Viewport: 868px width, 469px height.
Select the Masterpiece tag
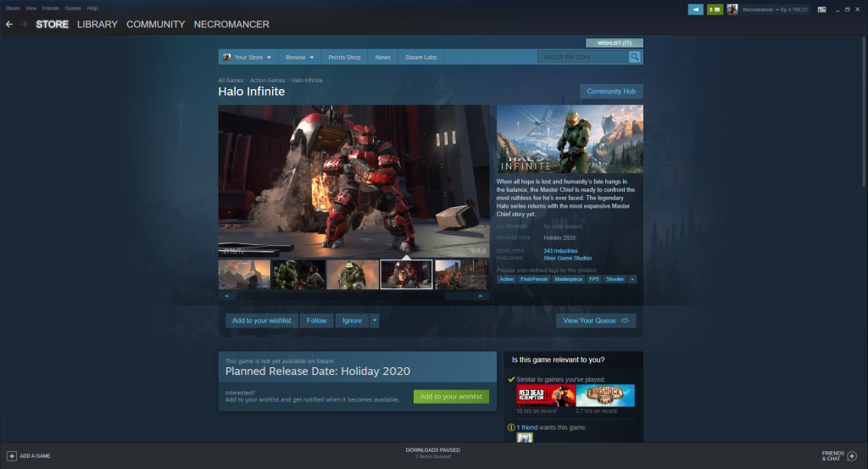coord(569,279)
